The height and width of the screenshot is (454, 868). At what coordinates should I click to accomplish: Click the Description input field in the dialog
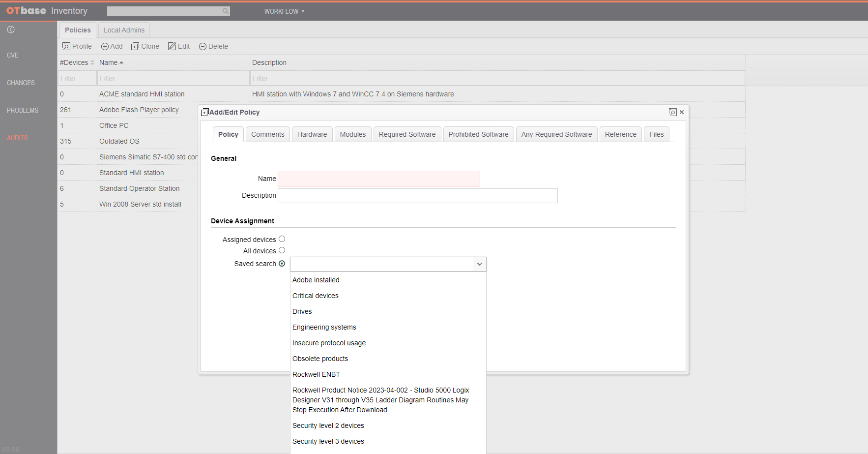click(418, 196)
